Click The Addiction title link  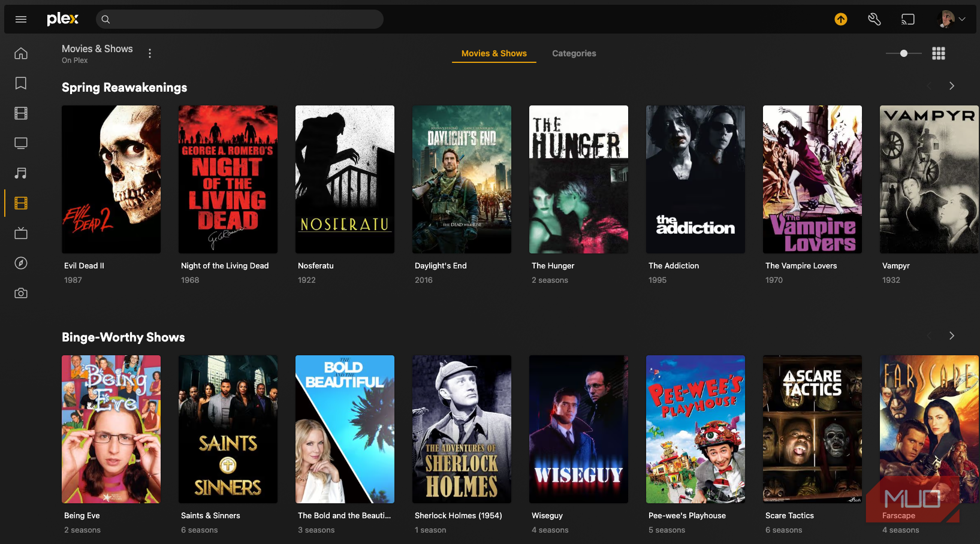[x=674, y=265]
